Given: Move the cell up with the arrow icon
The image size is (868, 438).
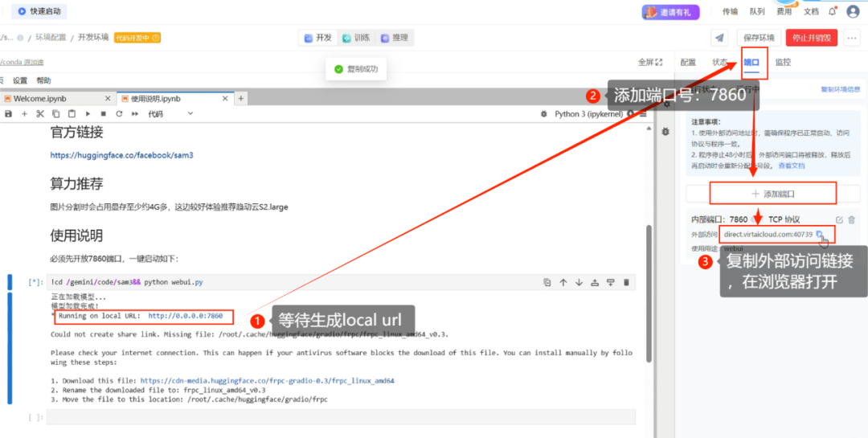Looking at the screenshot, I should tap(563, 282).
